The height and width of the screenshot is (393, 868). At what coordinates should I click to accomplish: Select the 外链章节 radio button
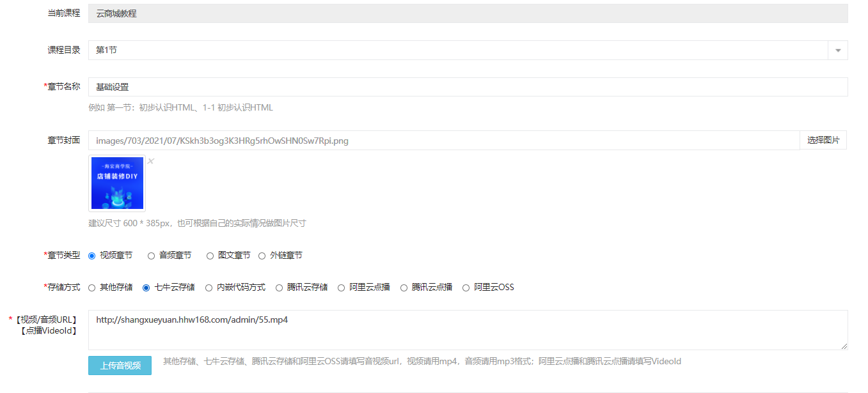tap(262, 256)
